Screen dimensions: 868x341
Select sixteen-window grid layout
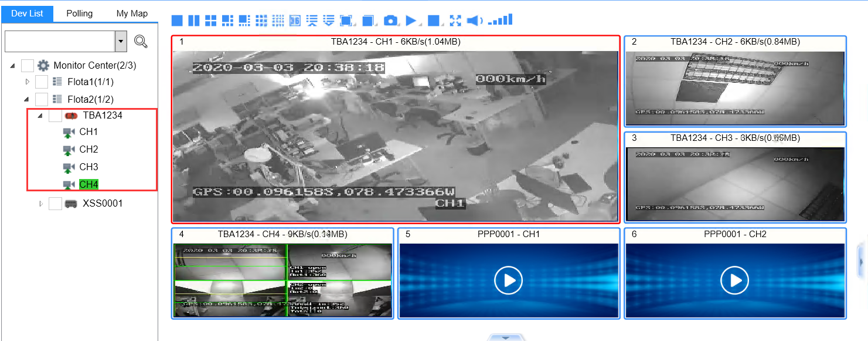(279, 21)
